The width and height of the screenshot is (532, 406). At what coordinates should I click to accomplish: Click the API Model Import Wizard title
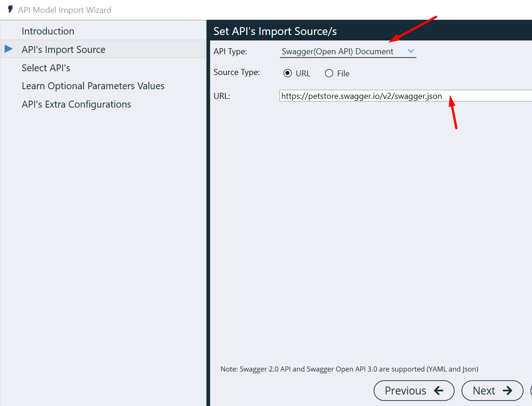64,10
